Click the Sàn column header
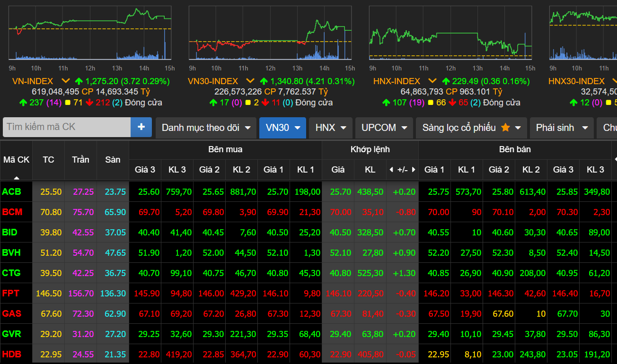Screen dimensions: 617x364 (113, 160)
